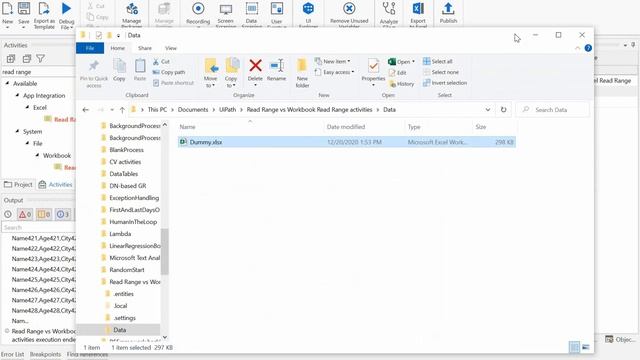Click the Delete icon in Explorer ribbon

[x=256, y=66]
